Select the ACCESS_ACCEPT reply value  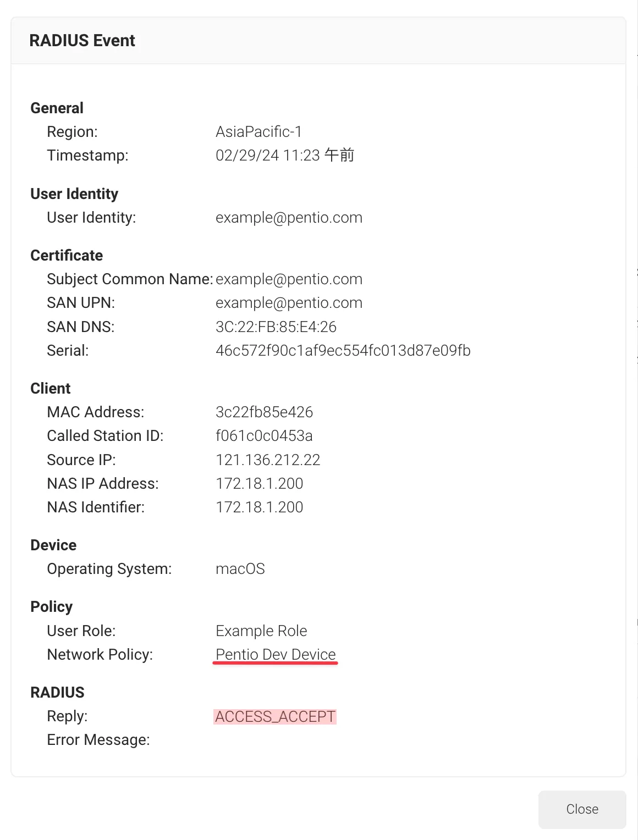pos(275,716)
